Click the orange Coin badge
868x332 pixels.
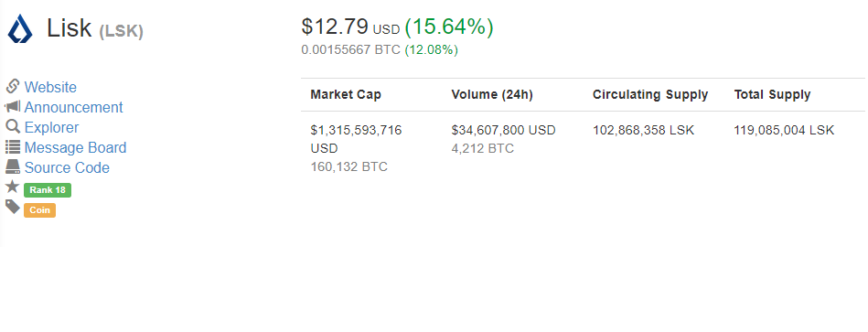[x=40, y=210]
